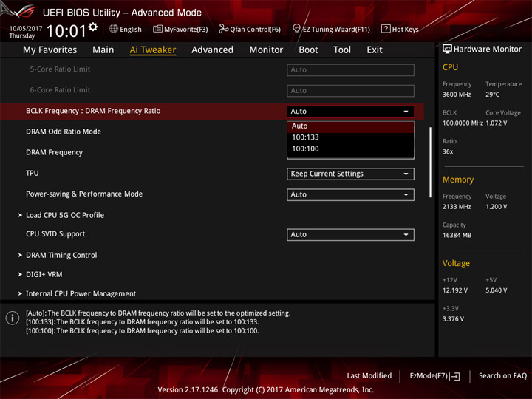Screen dimensions: 532x399
Task: Select the Ai Tweaker tab
Action: point(153,50)
